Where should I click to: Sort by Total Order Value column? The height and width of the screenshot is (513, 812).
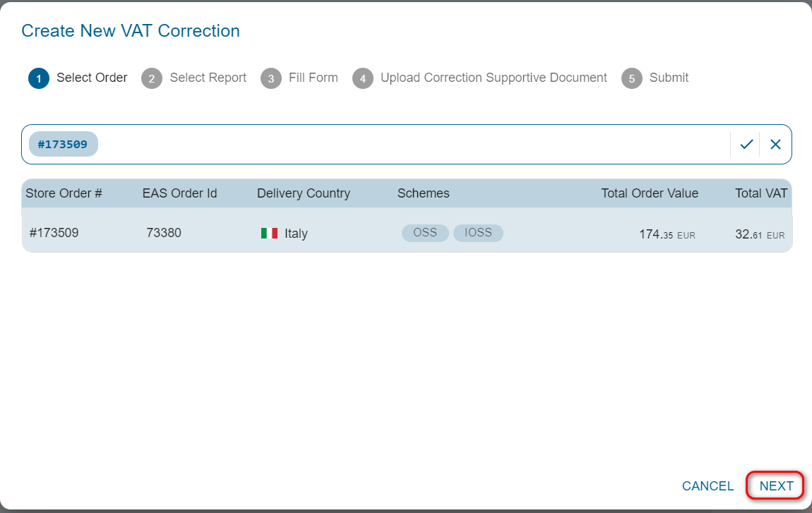point(649,193)
